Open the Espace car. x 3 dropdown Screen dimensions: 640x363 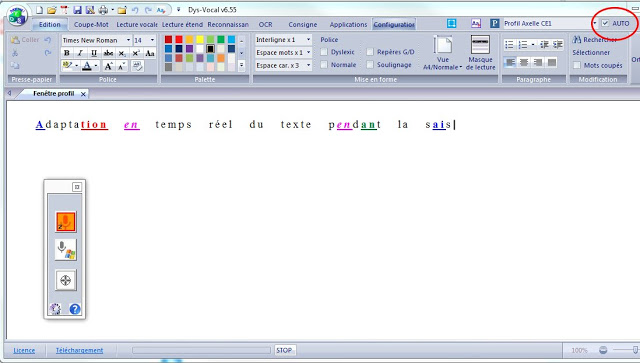[x=309, y=65]
